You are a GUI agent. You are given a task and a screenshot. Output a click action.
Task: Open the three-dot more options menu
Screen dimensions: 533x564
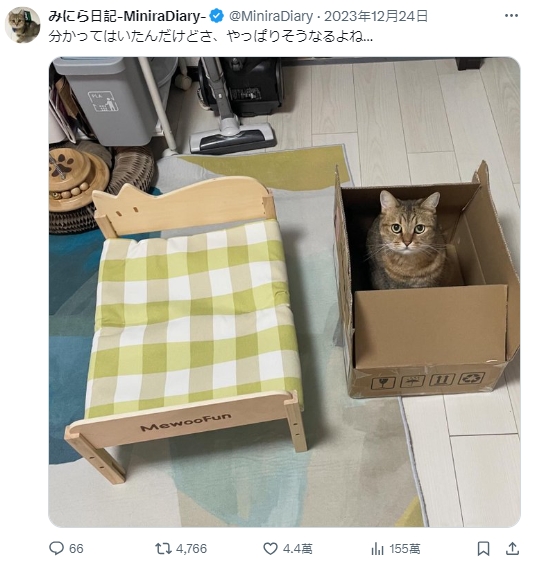[x=511, y=16]
